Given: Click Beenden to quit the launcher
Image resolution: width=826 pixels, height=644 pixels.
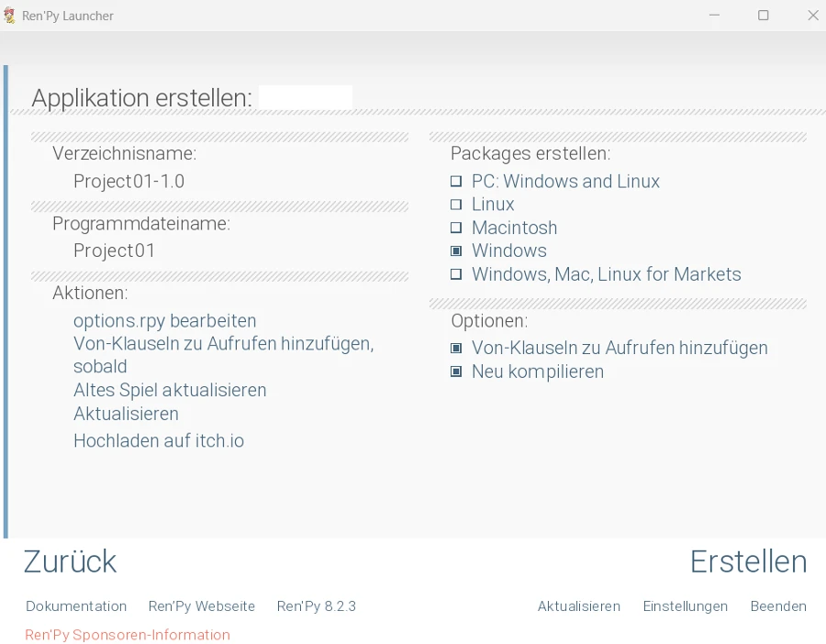Looking at the screenshot, I should pyautogui.click(x=778, y=606).
